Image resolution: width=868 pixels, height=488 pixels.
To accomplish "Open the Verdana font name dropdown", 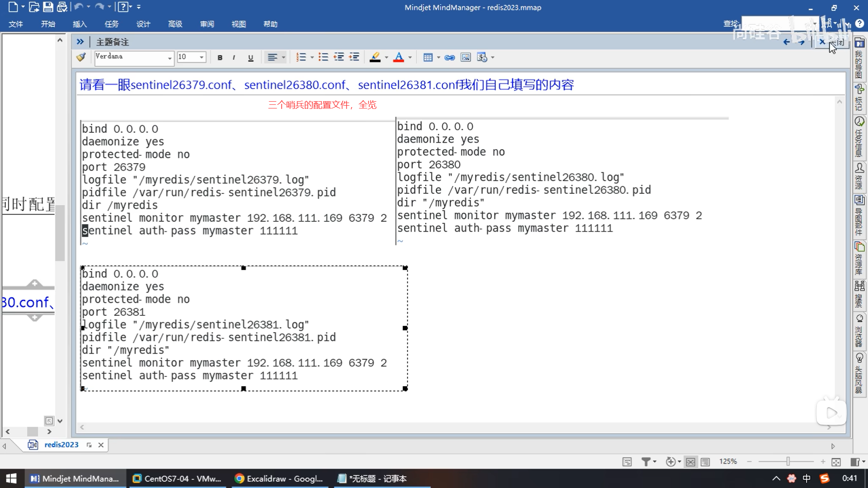I will [170, 58].
